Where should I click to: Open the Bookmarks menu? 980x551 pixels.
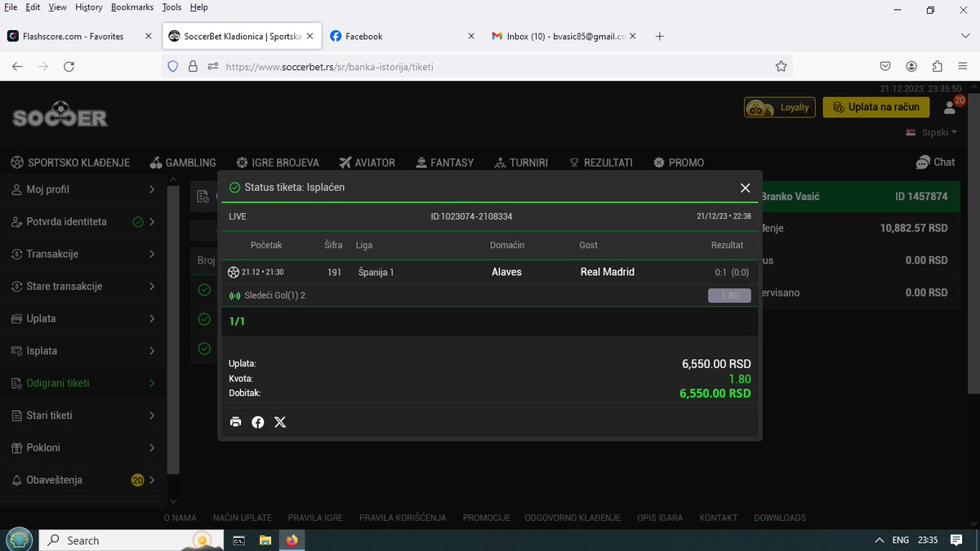[131, 7]
